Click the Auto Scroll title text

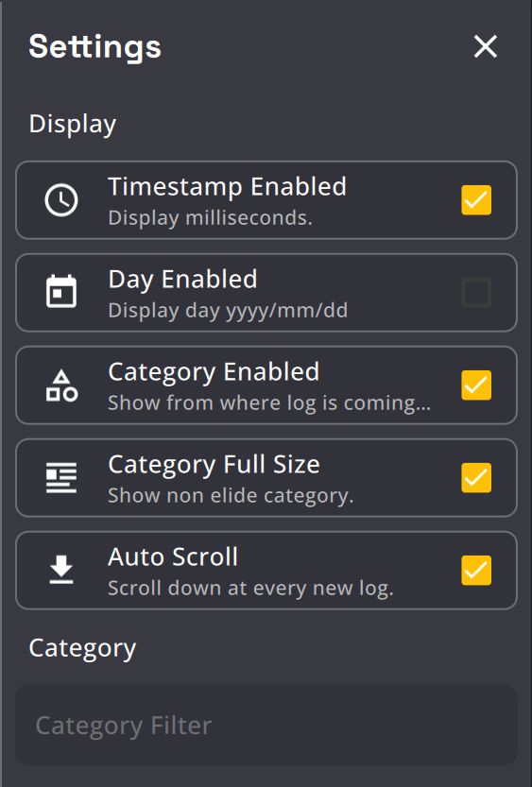173,557
